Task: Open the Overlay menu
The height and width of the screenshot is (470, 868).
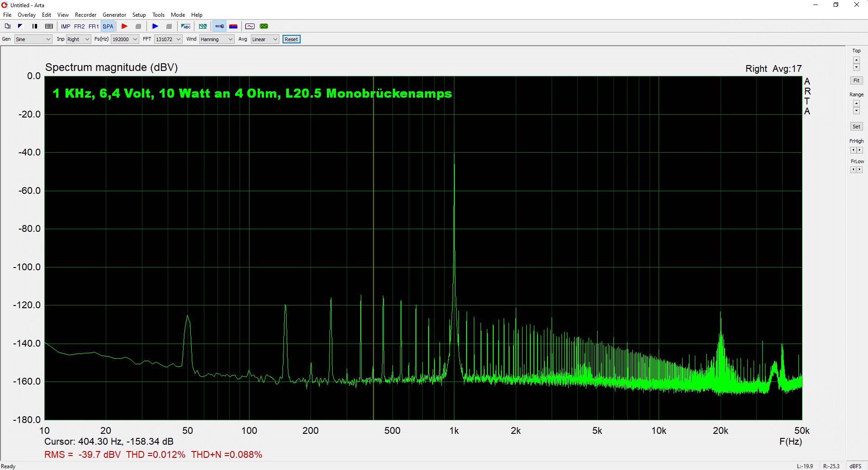Action: 27,15
